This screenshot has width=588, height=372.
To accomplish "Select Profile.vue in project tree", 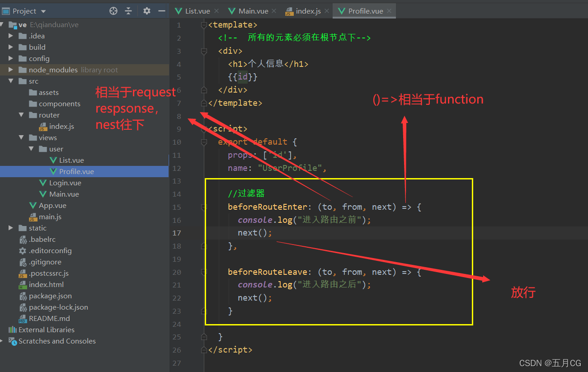I will (x=71, y=171).
